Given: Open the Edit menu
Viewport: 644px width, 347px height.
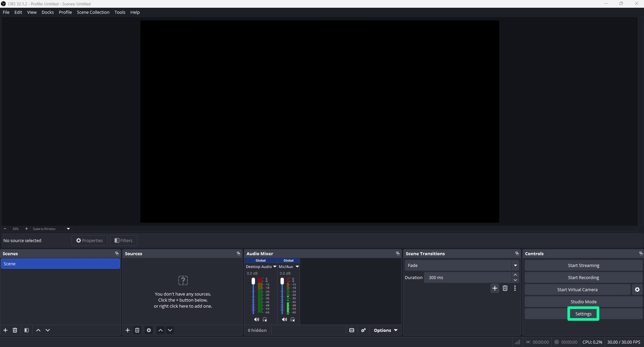Looking at the screenshot, I should 18,12.
